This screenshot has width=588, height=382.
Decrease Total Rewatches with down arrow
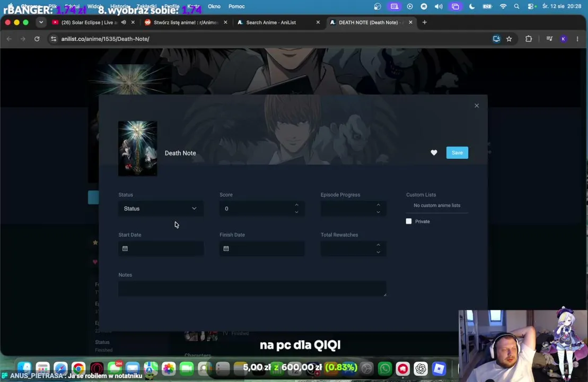point(379,252)
